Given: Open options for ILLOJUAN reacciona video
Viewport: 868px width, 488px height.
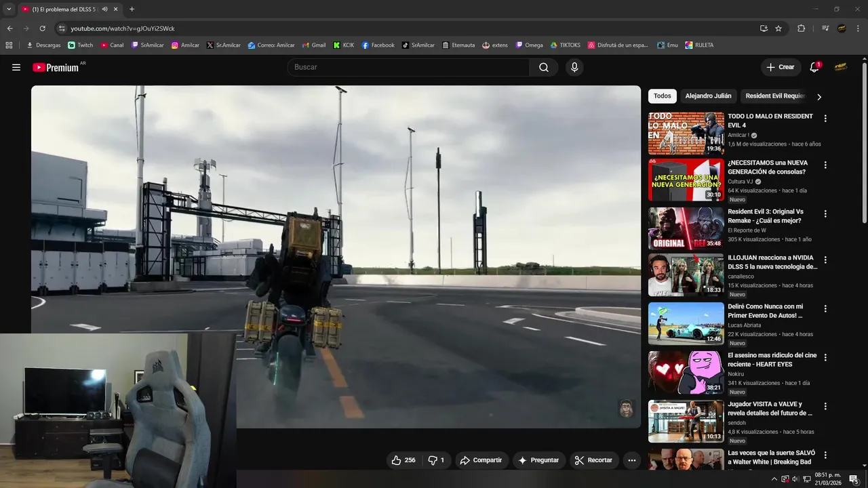Looking at the screenshot, I should [825, 260].
